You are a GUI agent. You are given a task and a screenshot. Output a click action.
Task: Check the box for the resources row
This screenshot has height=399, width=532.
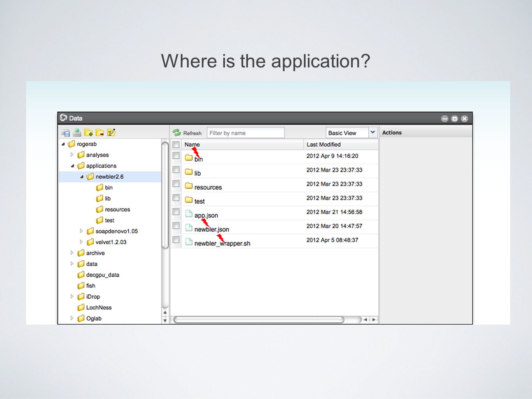pyautogui.click(x=176, y=184)
